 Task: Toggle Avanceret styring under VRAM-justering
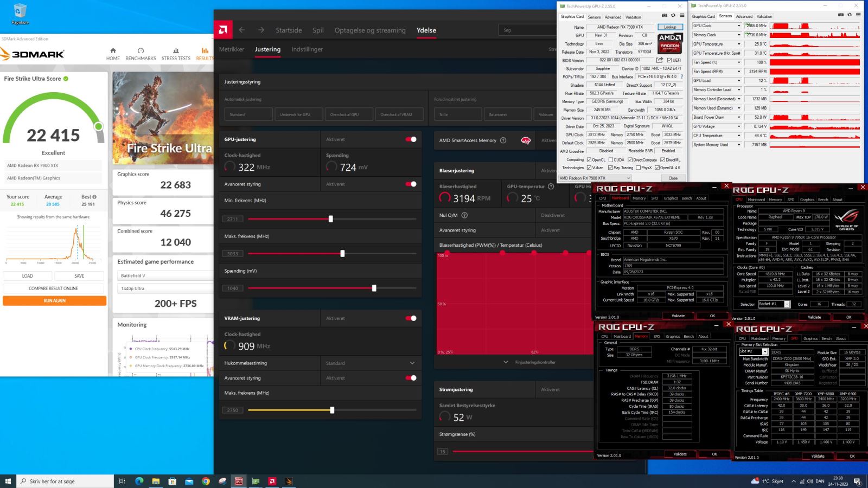(411, 378)
